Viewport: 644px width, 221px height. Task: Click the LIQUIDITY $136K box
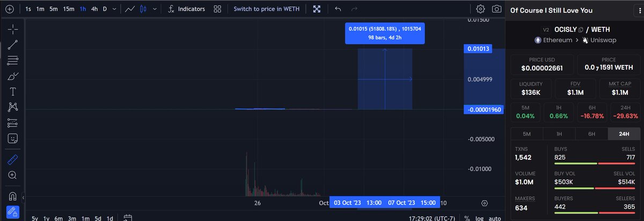point(531,89)
